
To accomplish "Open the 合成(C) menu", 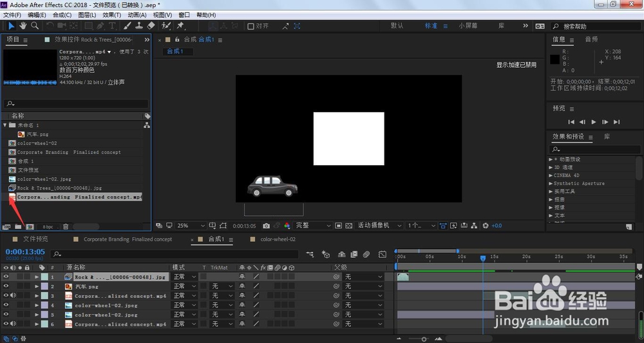I will tap(62, 15).
